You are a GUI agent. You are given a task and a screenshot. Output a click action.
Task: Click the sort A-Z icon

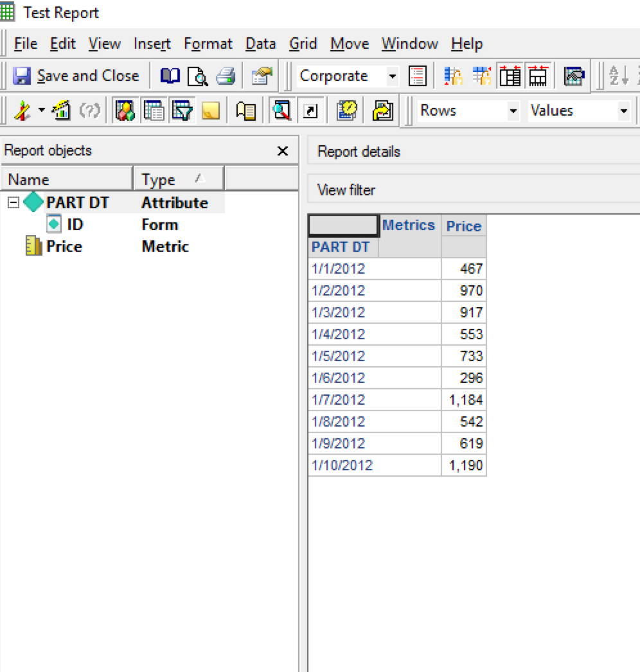pos(619,76)
